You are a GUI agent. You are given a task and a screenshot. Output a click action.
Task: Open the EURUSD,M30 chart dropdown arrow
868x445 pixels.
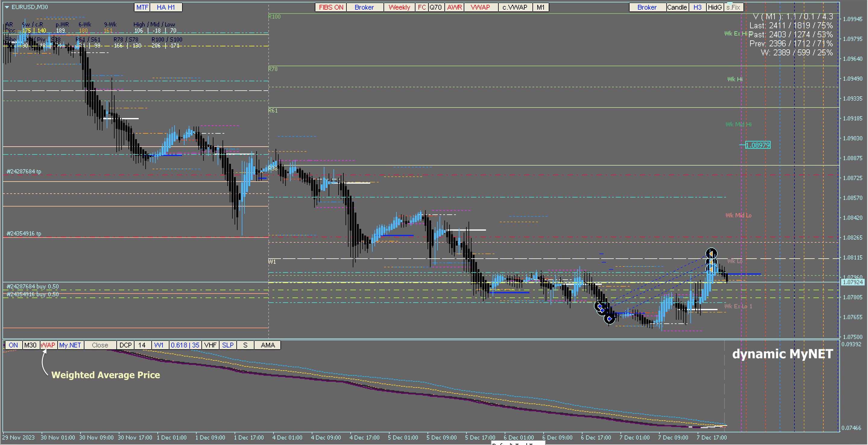click(7, 7)
